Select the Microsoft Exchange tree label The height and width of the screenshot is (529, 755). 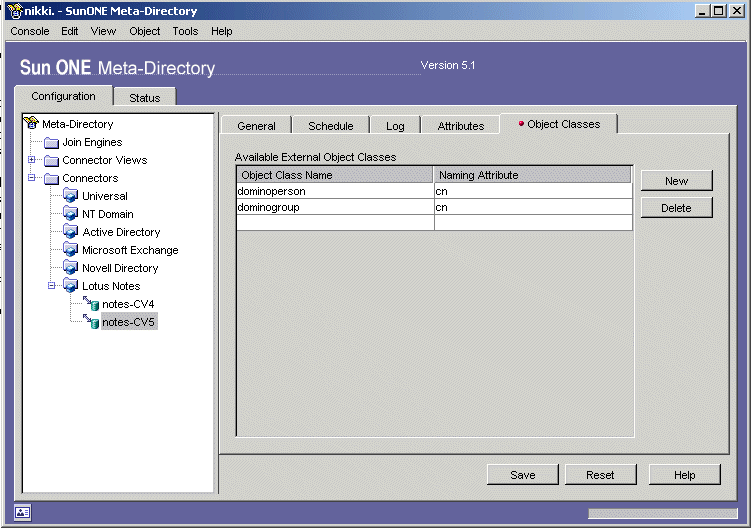[130, 250]
